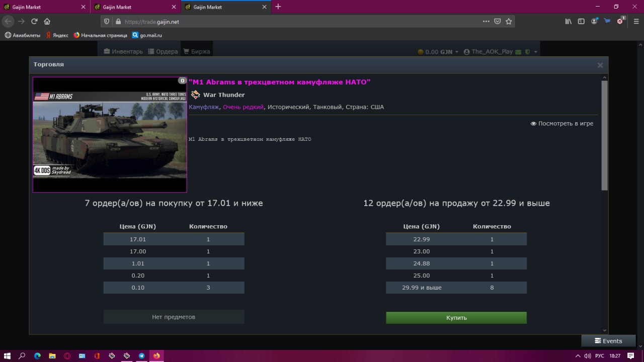The width and height of the screenshot is (644, 362).
Task: Open the Firefox hamburger menu
Action: click(636, 22)
